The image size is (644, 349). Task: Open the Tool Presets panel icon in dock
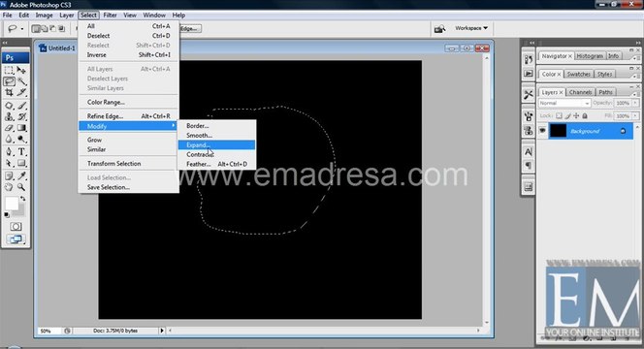(529, 95)
